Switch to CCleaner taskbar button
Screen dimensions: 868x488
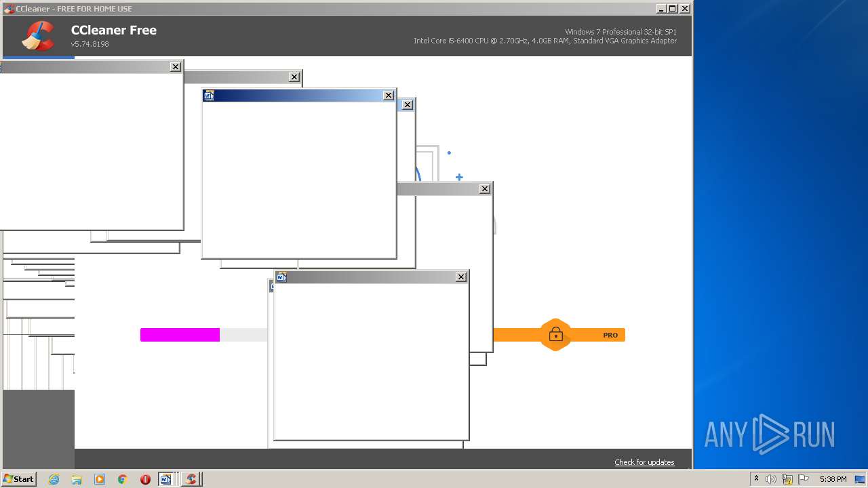191,479
